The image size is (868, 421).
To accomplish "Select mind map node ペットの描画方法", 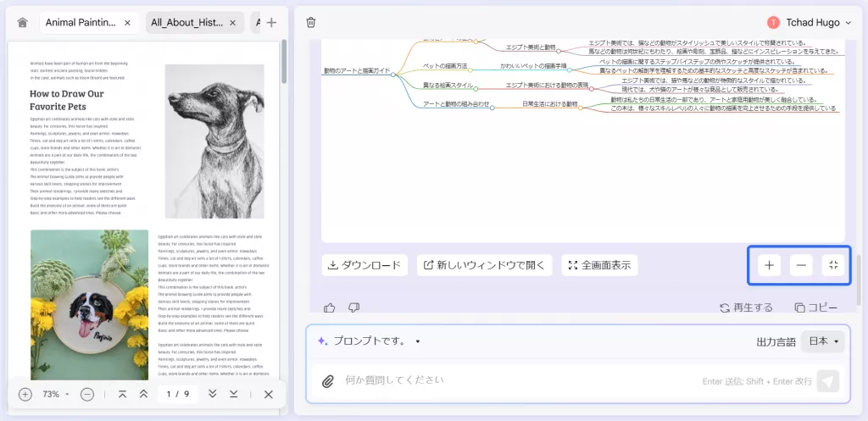I will tap(445, 66).
